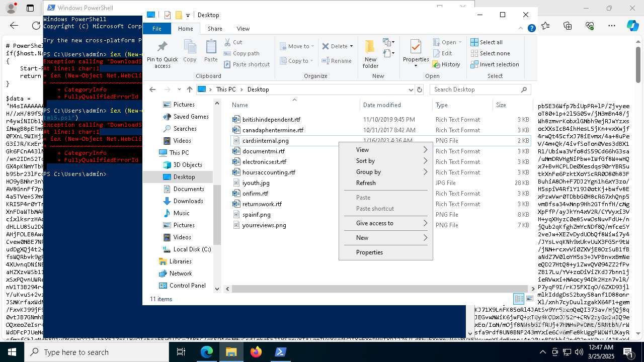Select Properties in context menu
The width and height of the screenshot is (644, 362).
(x=386, y=252)
